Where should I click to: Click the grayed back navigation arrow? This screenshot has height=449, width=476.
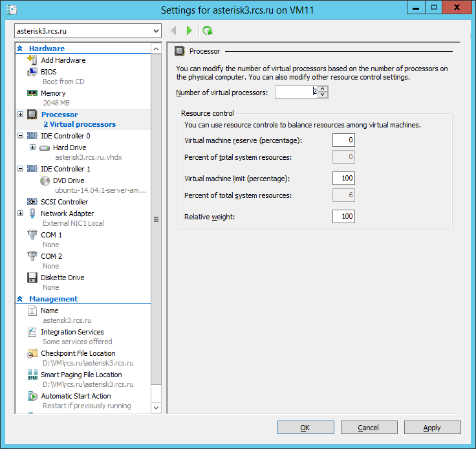(173, 30)
